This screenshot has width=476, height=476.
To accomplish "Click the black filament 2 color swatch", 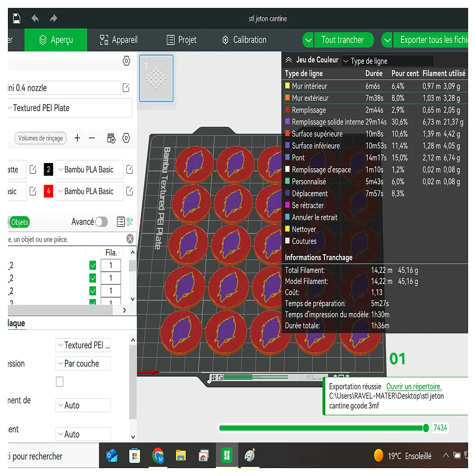I will 48,170.
